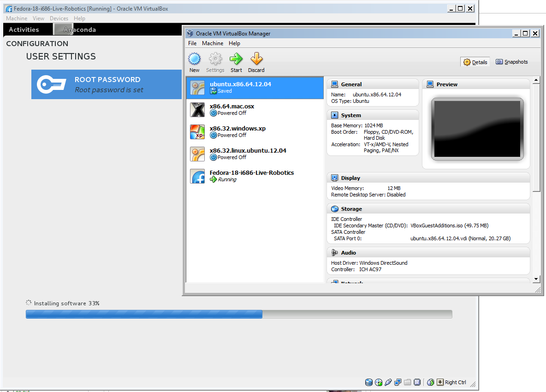The image size is (546, 392).
Task: Click the details pane scrollbar thumb
Action: pos(536,137)
